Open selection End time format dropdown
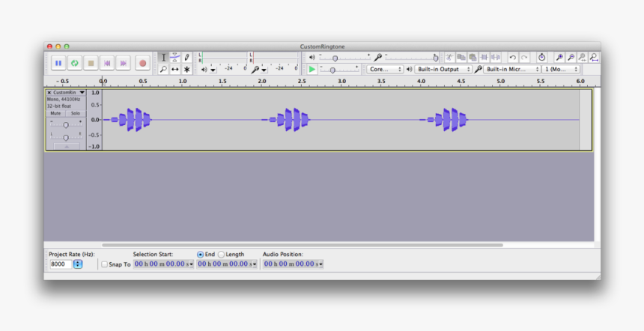 [255, 264]
